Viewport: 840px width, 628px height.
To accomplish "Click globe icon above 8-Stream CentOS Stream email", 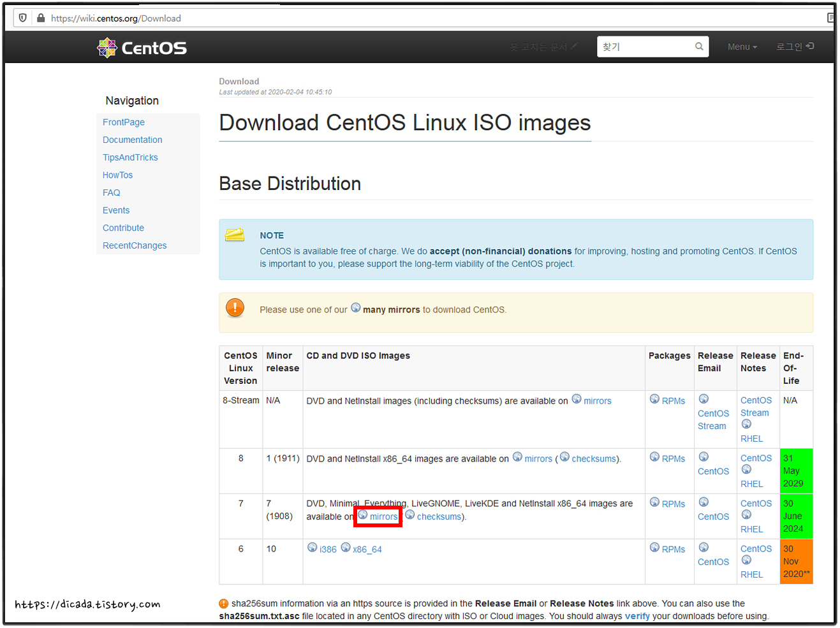I will coord(704,398).
